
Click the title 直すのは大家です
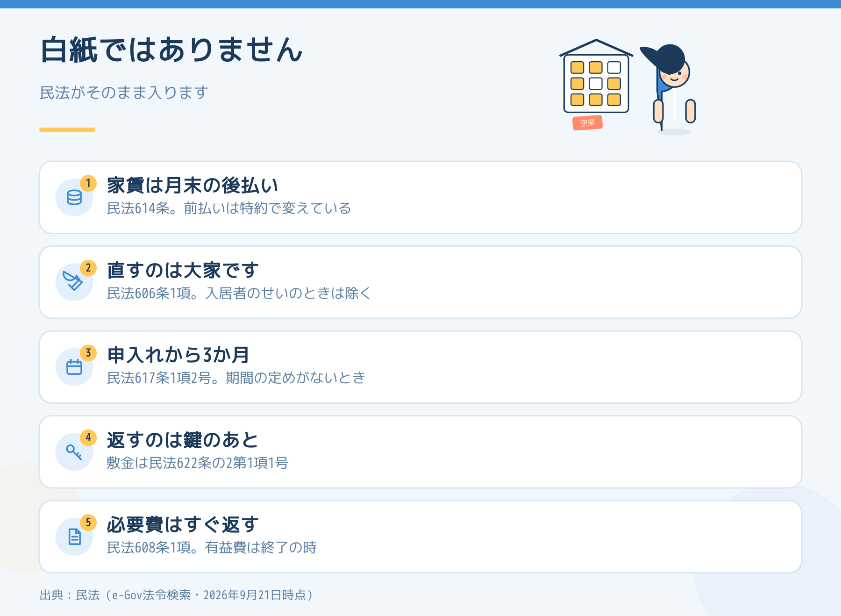[x=183, y=270]
